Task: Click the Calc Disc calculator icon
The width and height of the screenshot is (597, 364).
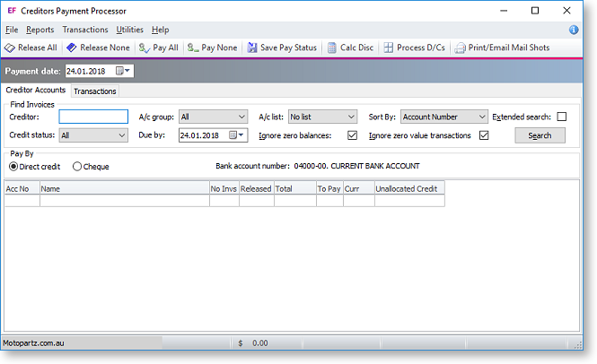Action: click(x=332, y=48)
